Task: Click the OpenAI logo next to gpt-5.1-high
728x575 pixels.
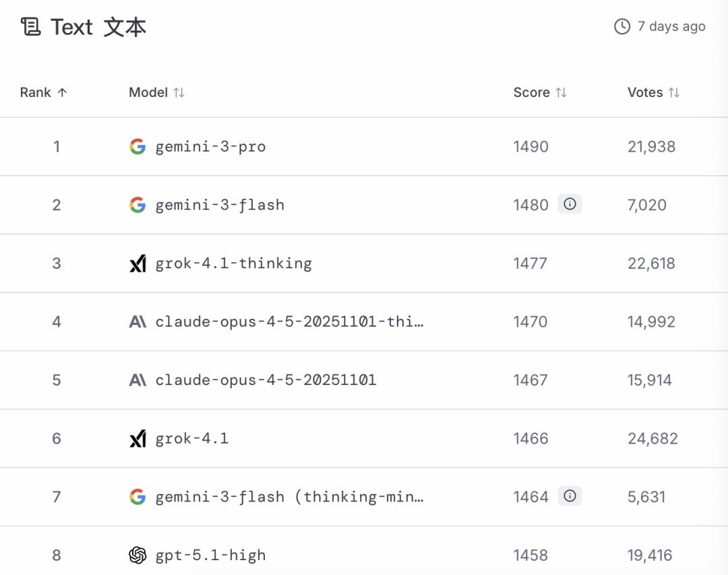Action: pyautogui.click(x=138, y=555)
